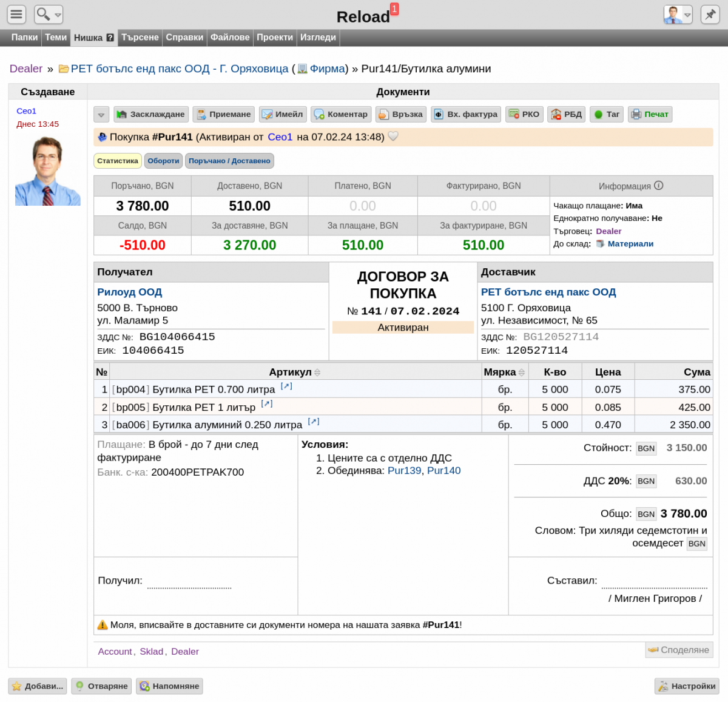Like the purchase with heart icon

(393, 137)
